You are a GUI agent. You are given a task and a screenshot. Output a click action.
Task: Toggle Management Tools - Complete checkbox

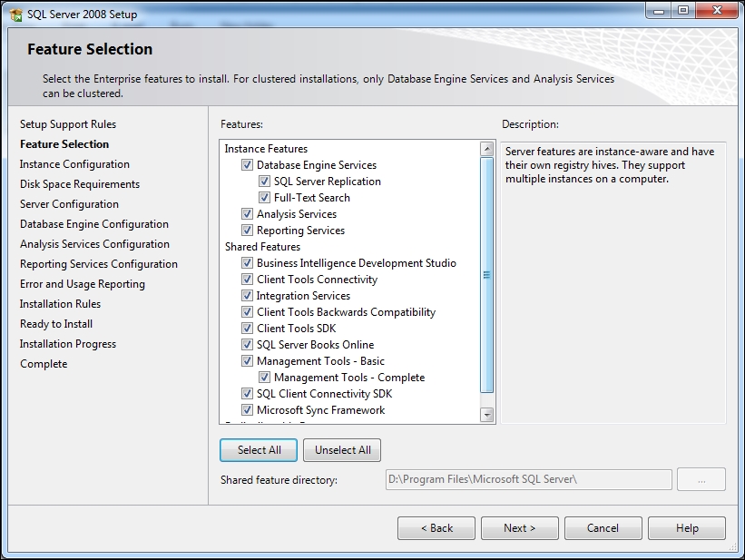pos(264,377)
